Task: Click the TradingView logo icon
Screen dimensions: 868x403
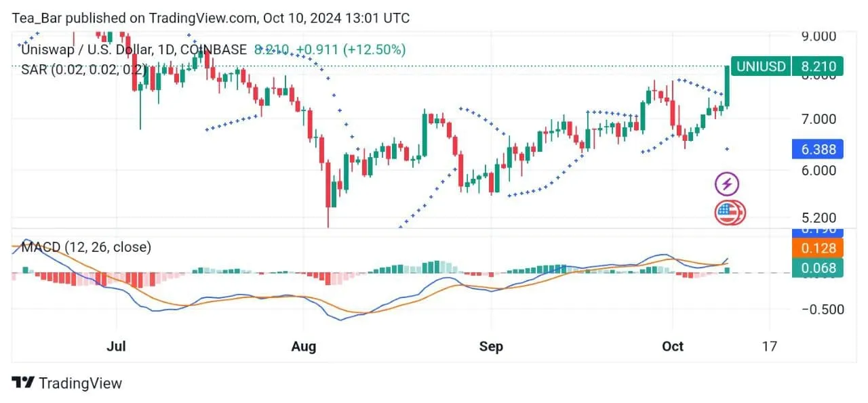Action: tap(23, 383)
